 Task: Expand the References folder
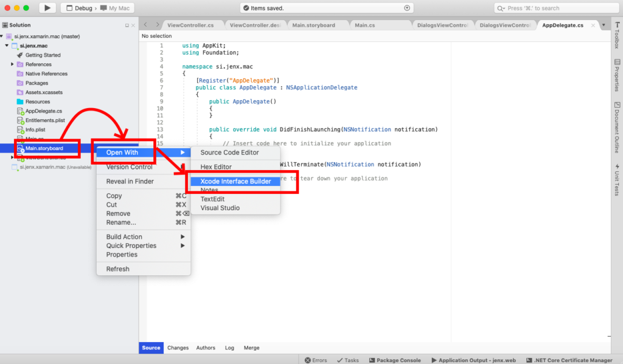click(12, 64)
